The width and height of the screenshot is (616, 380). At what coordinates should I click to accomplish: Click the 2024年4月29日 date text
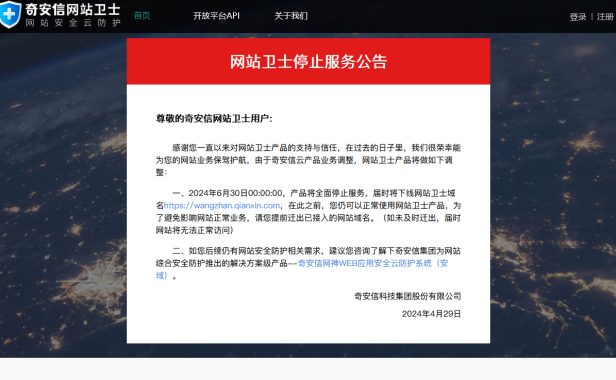click(x=431, y=314)
